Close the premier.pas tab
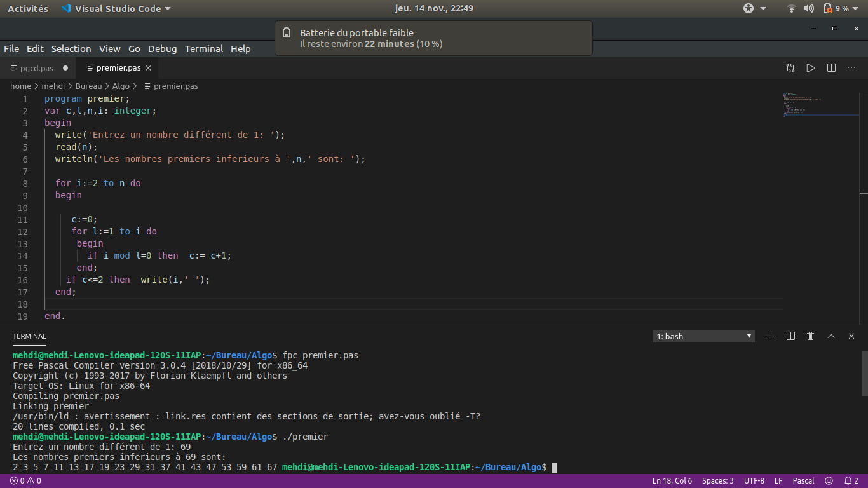The image size is (868, 488). 149,68
